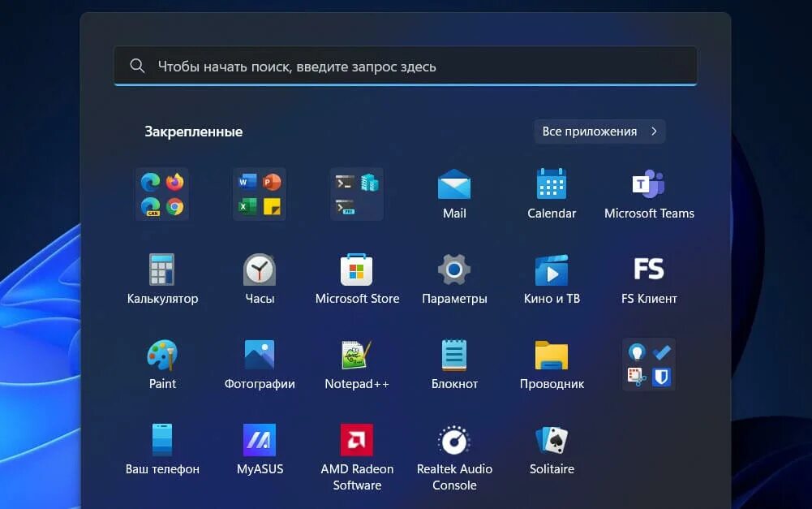Open Калькулятор app
The width and height of the screenshot is (812, 509).
[162, 279]
